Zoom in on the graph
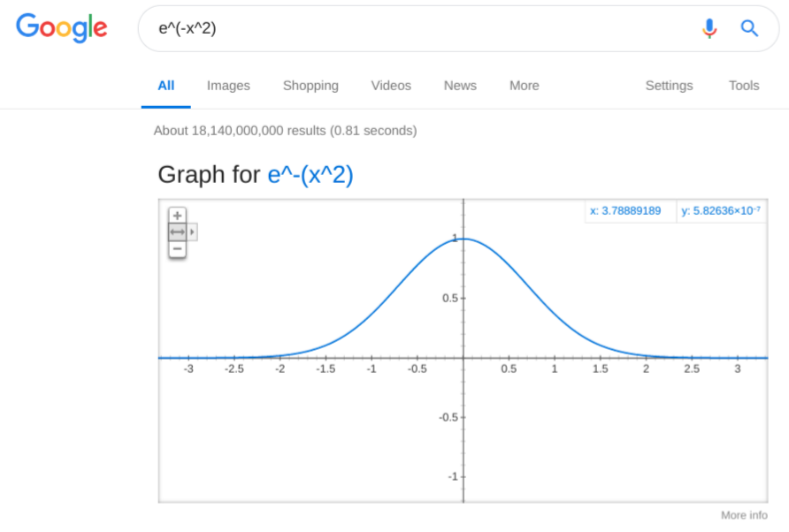Viewport: 789px width, 532px height. coord(178,215)
